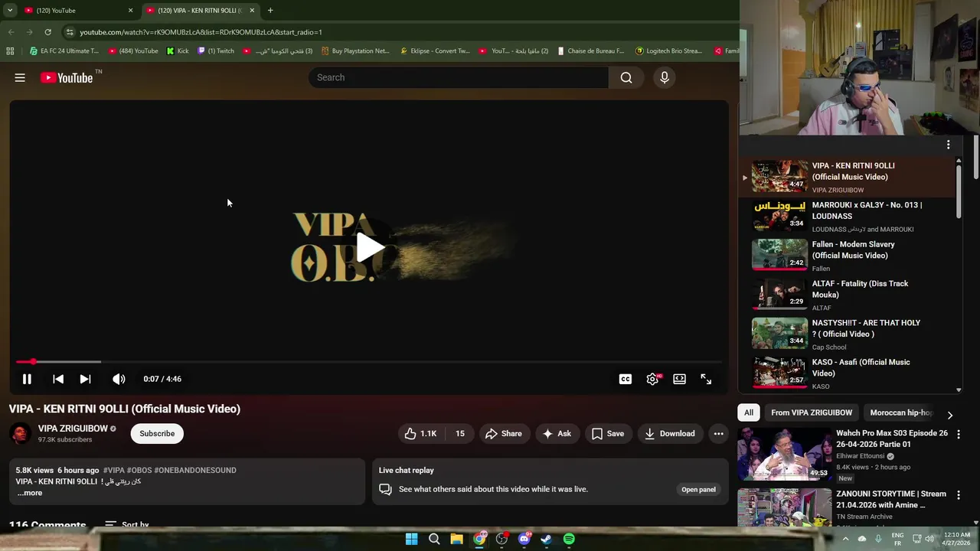This screenshot has height=551, width=980.
Task: Skip to the previous video
Action: click(x=58, y=379)
